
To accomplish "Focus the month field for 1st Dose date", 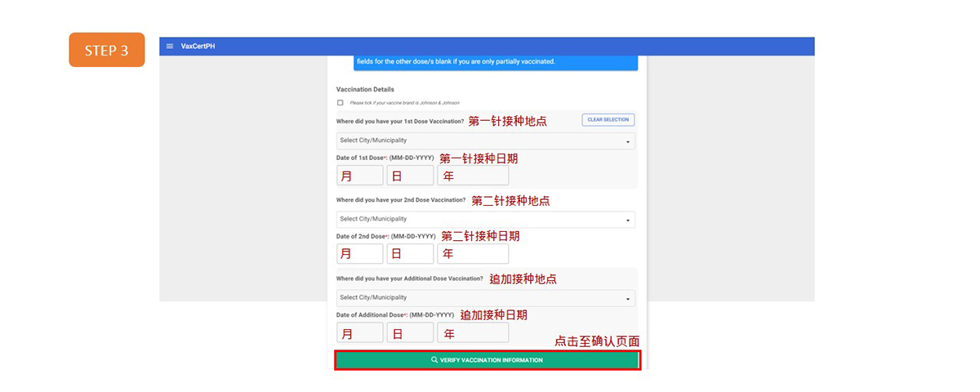I will click(x=359, y=176).
